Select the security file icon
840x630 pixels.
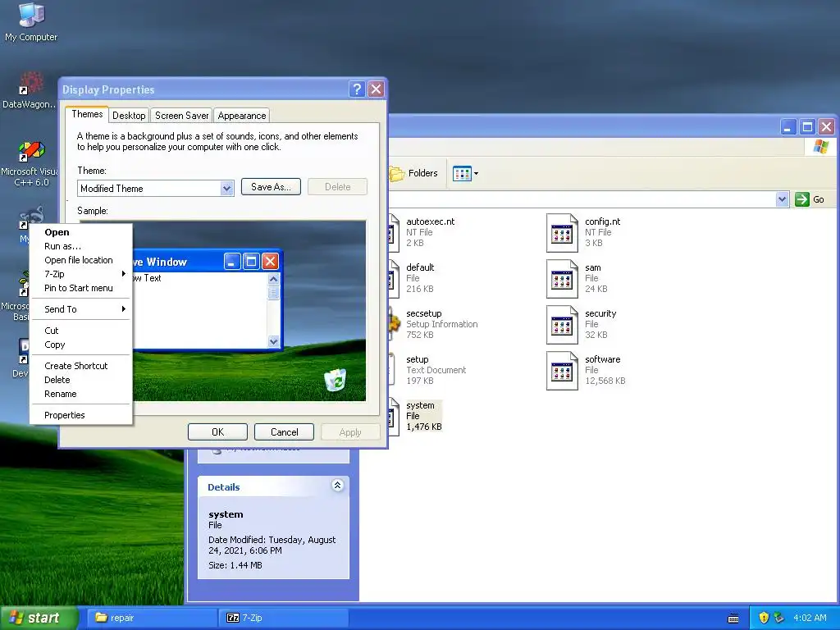[x=562, y=325]
